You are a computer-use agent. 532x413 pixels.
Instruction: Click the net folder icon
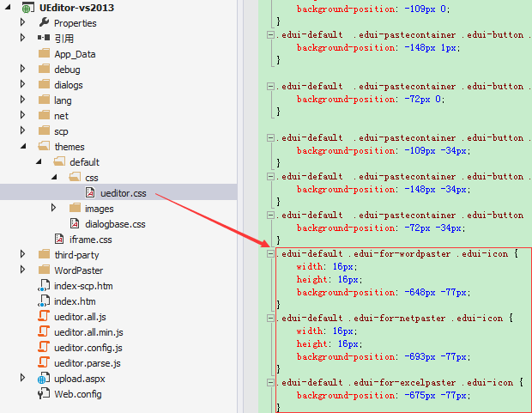(44, 115)
